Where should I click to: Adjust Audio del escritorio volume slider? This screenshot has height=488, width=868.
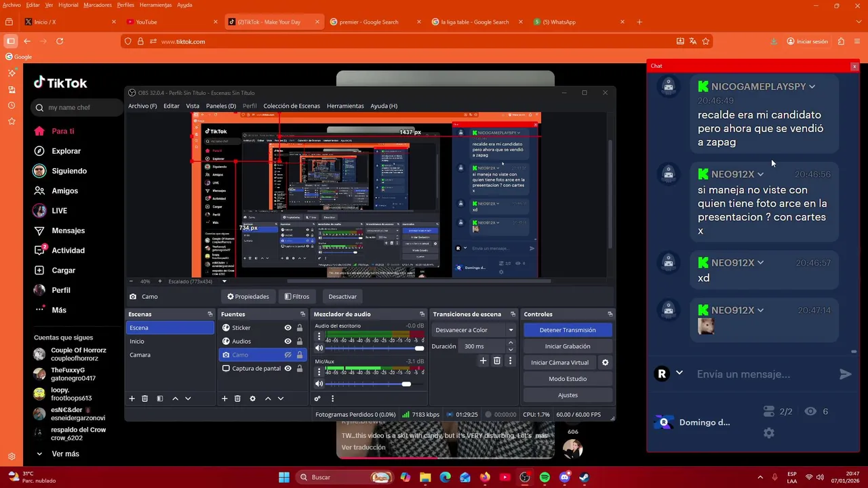375,348
